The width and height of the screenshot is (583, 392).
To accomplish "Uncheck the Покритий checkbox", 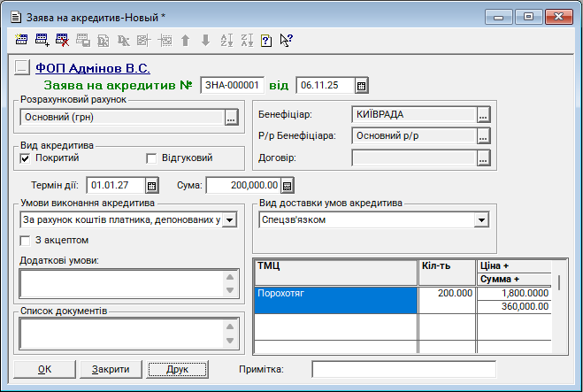I will 25,158.
